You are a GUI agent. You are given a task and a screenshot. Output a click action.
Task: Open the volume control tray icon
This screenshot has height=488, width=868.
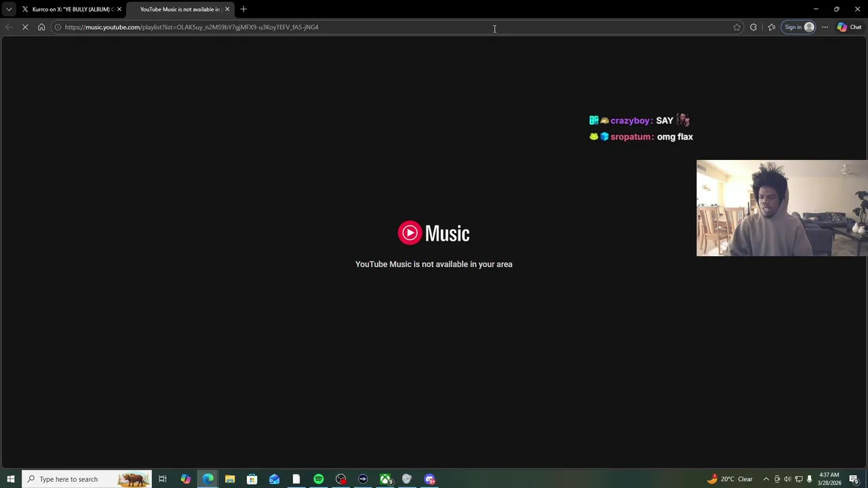(787, 479)
